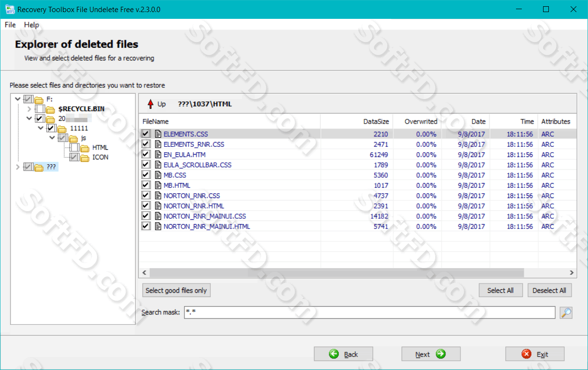Collapse the 11111 folder node

(x=41, y=128)
